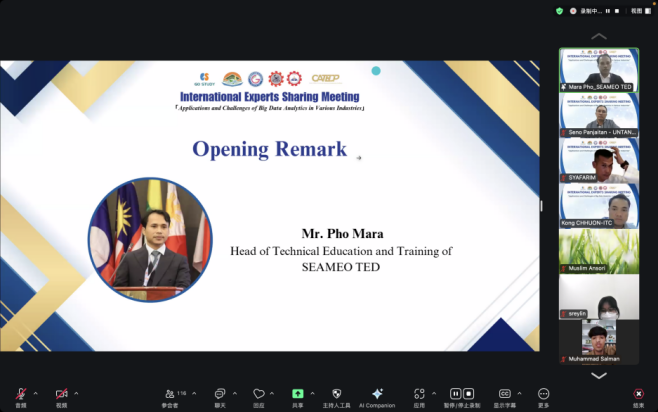
Task: Launch AI Companion
Action: [377, 394]
